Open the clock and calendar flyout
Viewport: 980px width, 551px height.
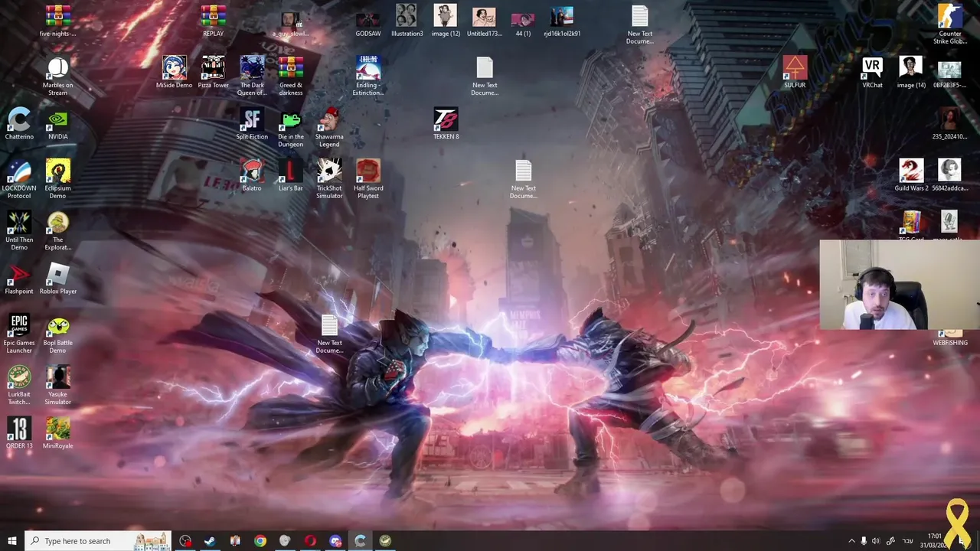(935, 541)
